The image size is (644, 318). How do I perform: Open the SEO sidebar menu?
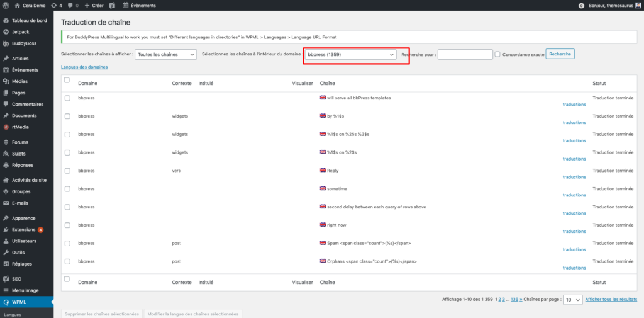click(16, 279)
